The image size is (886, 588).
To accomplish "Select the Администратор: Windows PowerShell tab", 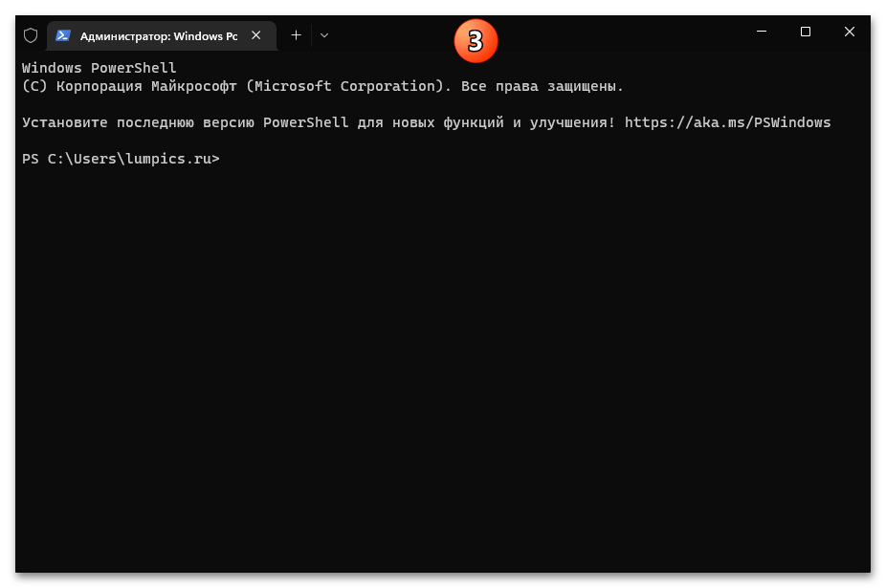I will [159, 35].
